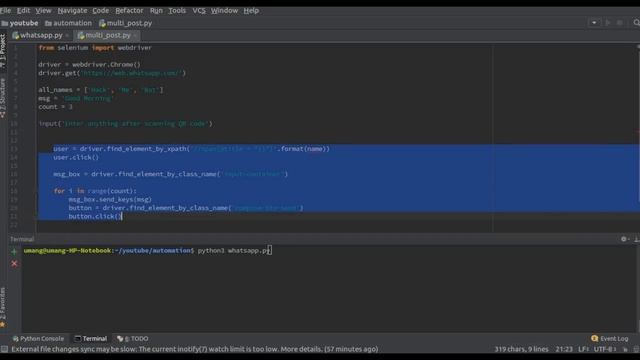Image resolution: width=640 pixels, height=360 pixels.
Task: Click the driver.get line of code
Action: pyautogui.click(x=112, y=73)
